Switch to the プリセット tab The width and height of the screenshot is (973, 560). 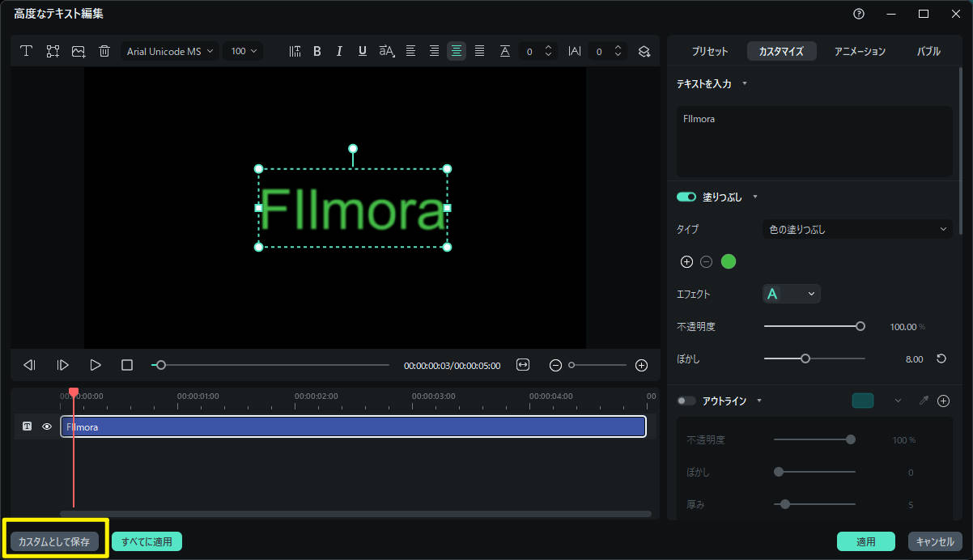(710, 51)
